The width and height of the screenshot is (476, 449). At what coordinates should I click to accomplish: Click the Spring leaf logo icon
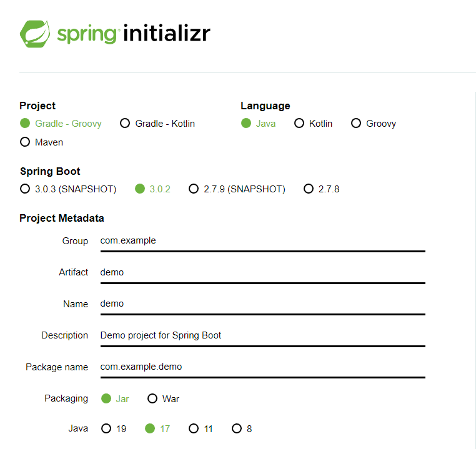click(35, 34)
